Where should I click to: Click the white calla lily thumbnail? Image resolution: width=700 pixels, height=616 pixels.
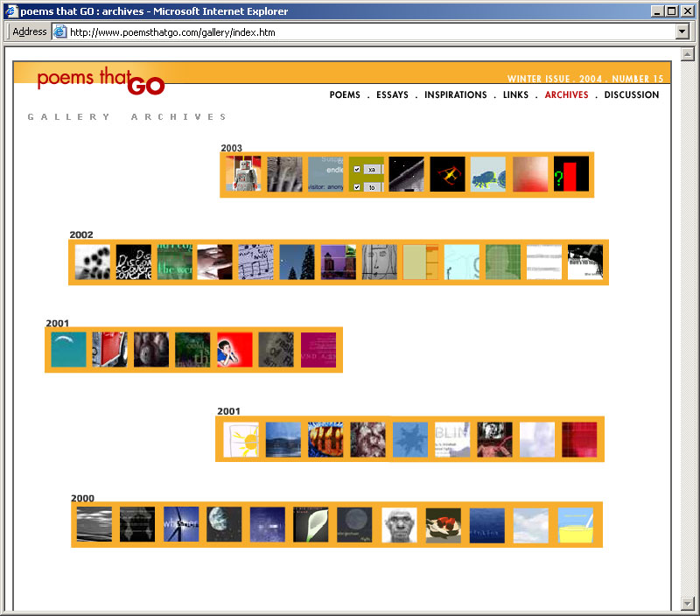[311, 524]
